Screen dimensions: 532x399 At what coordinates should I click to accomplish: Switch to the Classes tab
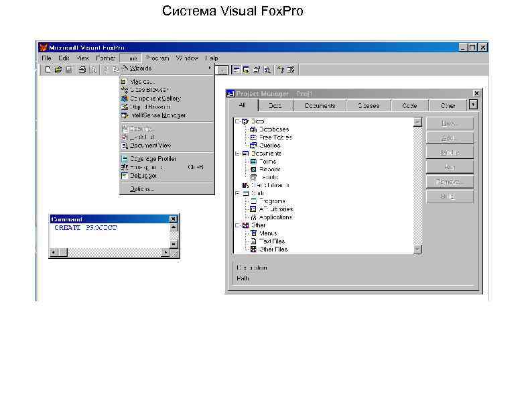(x=369, y=105)
